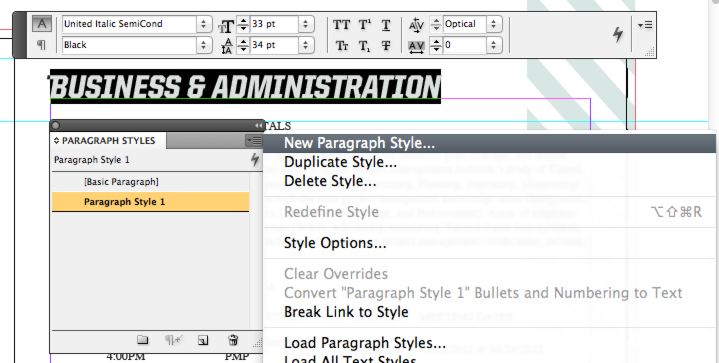Toggle Underline text icon

point(386,25)
